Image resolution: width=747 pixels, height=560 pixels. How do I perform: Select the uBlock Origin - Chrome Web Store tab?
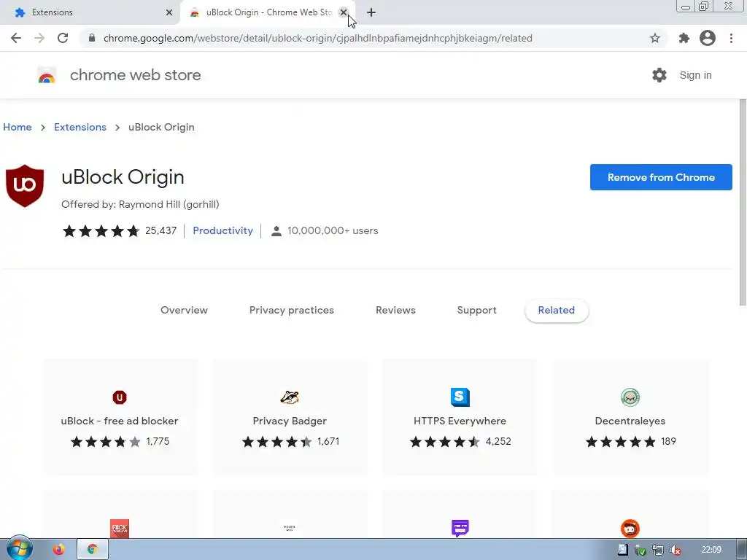[268, 12]
